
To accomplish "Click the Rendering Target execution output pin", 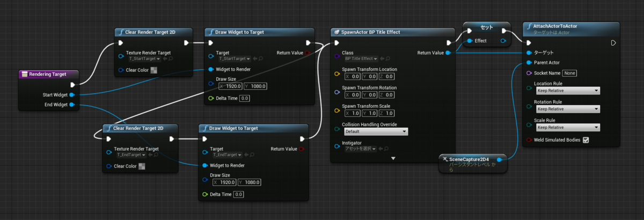I will tap(74, 84).
